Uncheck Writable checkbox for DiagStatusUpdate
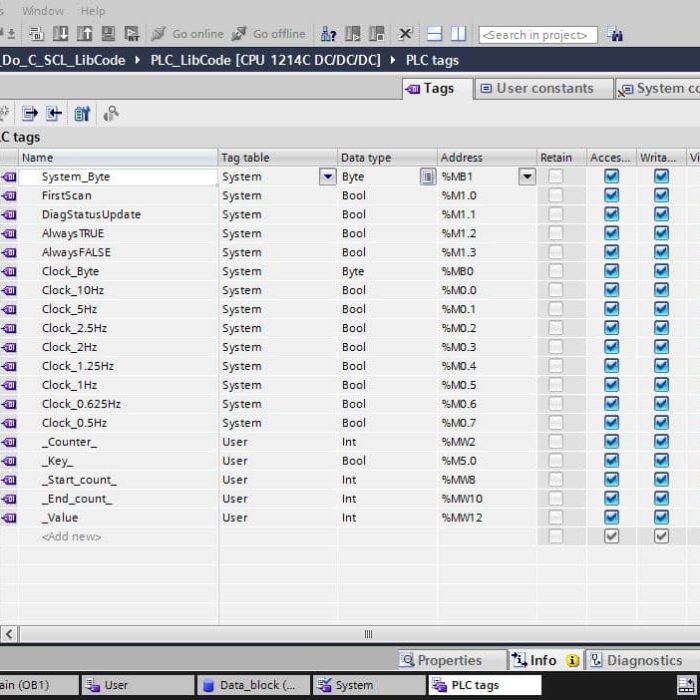Image resolution: width=700 pixels, height=700 pixels. pyautogui.click(x=661, y=214)
